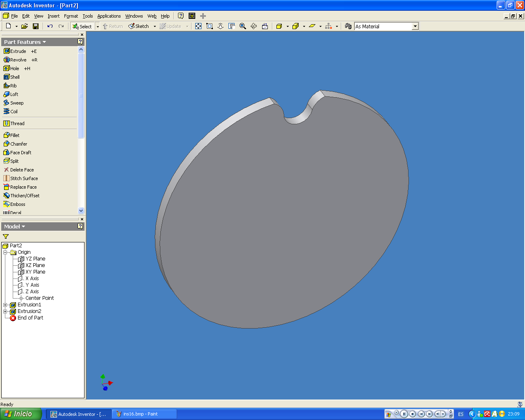Stop playback in the taskbar media player

coord(413,414)
